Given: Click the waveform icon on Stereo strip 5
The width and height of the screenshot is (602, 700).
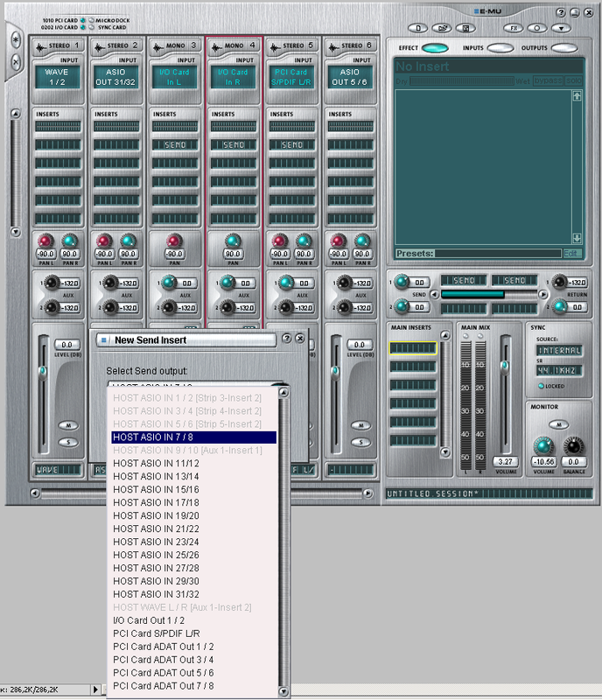Looking at the screenshot, I should point(275,46).
